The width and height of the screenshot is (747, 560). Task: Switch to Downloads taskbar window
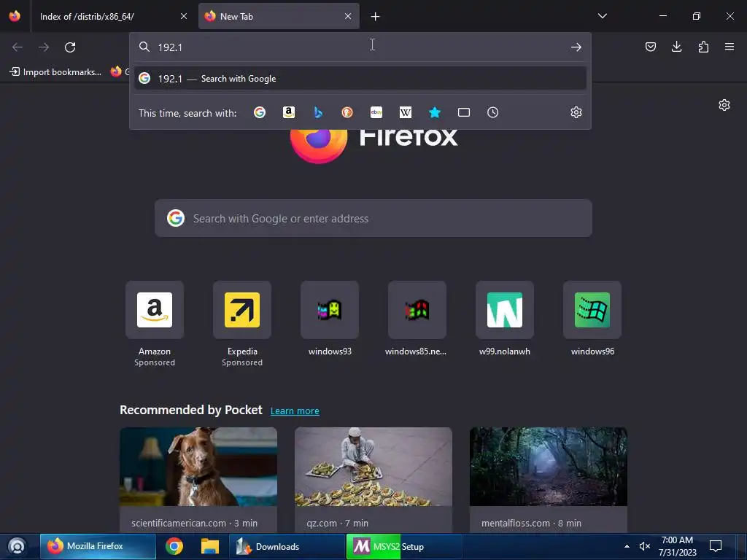(x=287, y=547)
